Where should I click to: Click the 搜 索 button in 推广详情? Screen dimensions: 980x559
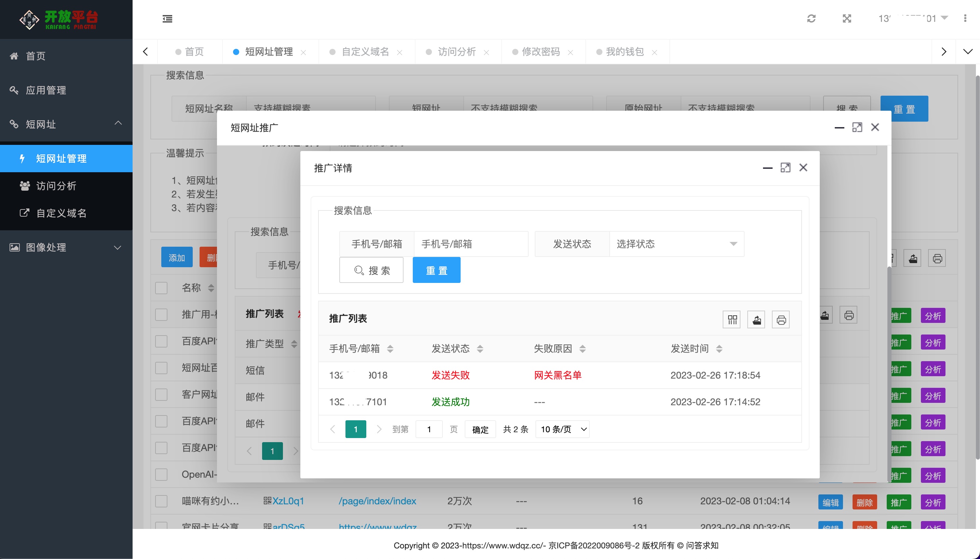point(371,270)
